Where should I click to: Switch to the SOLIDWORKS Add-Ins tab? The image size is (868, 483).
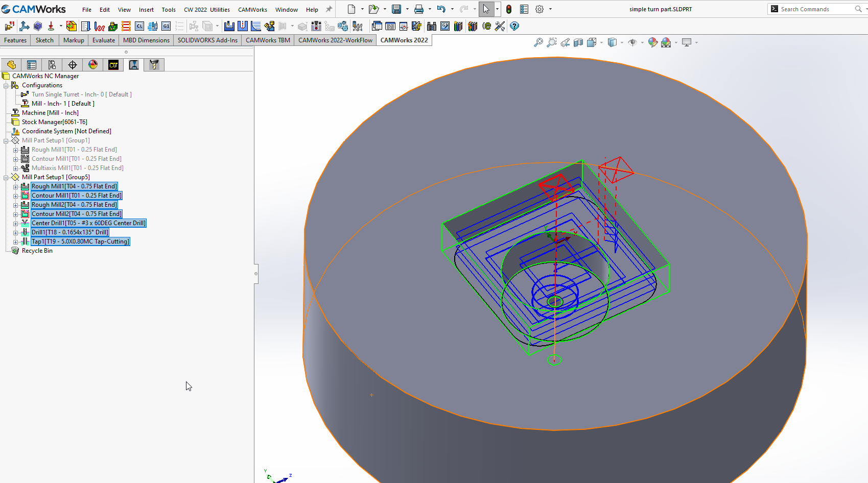(207, 40)
